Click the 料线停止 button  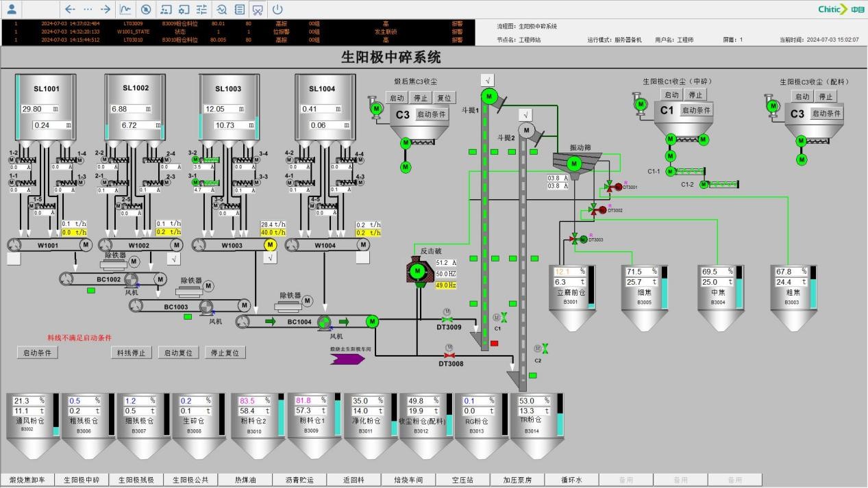pyautogui.click(x=131, y=352)
